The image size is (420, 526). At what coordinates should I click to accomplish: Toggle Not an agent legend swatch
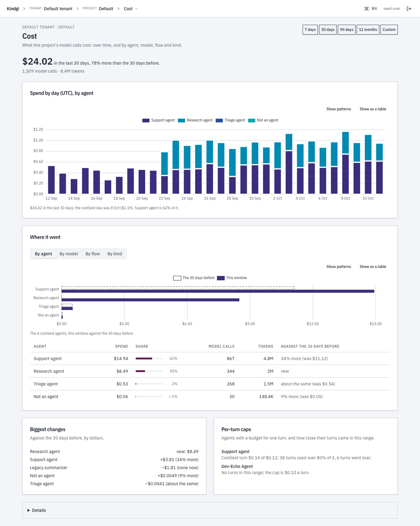[x=252, y=121]
